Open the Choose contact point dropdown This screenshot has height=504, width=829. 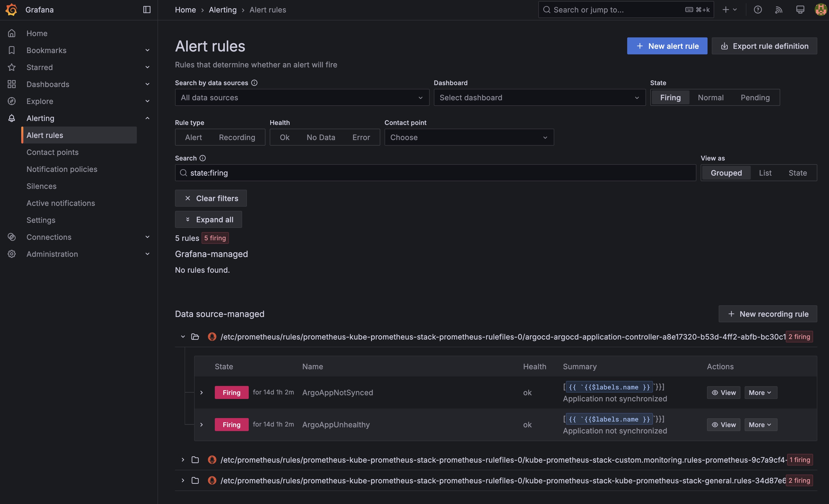[x=469, y=137]
